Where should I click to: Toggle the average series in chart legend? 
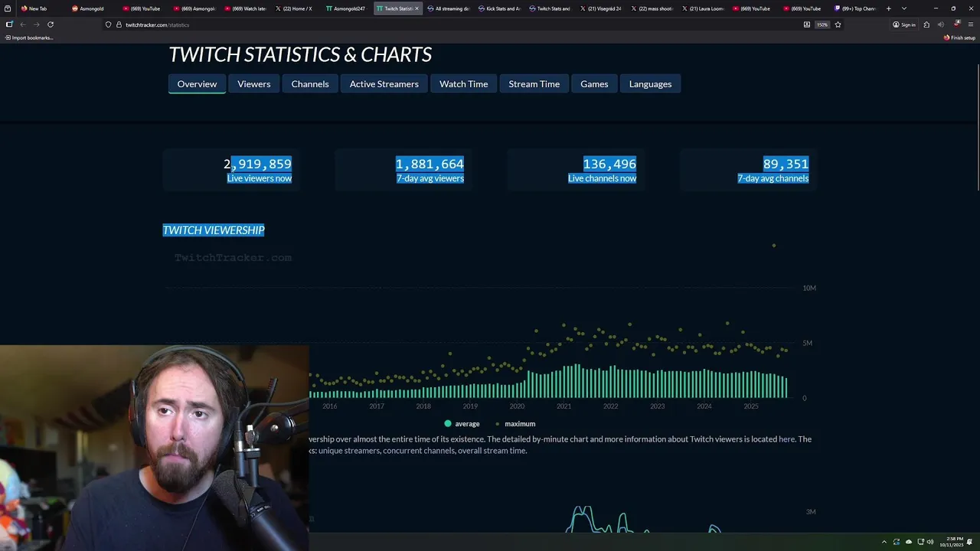pyautogui.click(x=462, y=423)
